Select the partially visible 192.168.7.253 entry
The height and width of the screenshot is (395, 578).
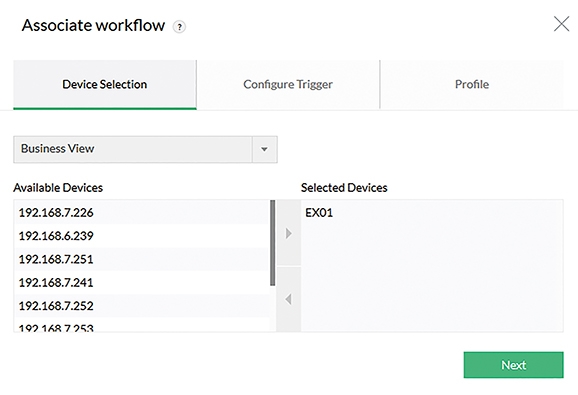click(142, 326)
